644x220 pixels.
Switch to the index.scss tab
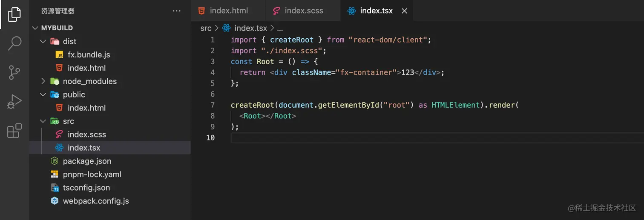pyautogui.click(x=304, y=11)
